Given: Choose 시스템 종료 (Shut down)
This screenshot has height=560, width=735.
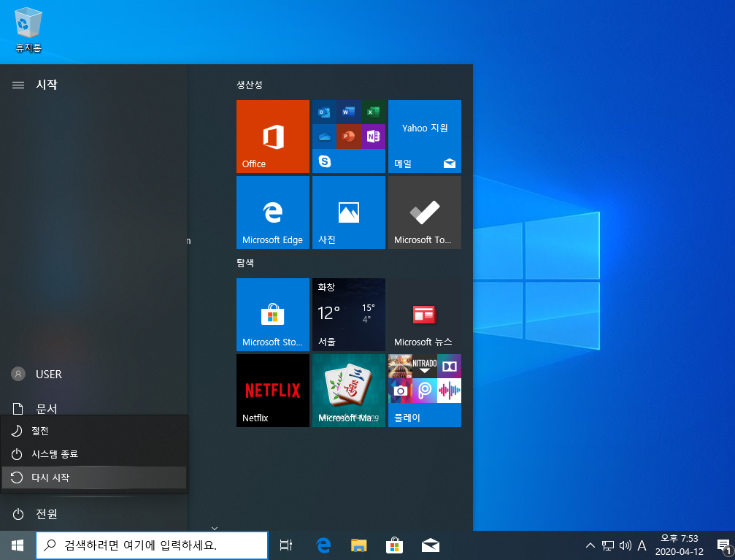Looking at the screenshot, I should pos(93,454).
